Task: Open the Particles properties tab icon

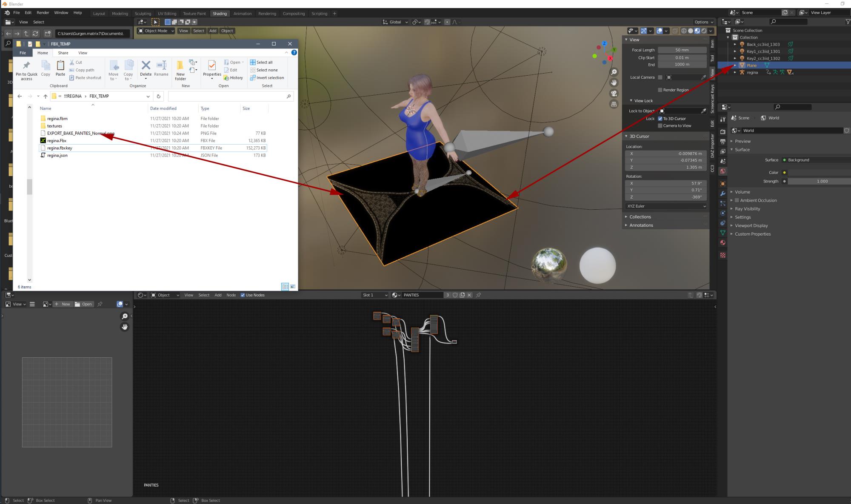Action: coord(722,203)
